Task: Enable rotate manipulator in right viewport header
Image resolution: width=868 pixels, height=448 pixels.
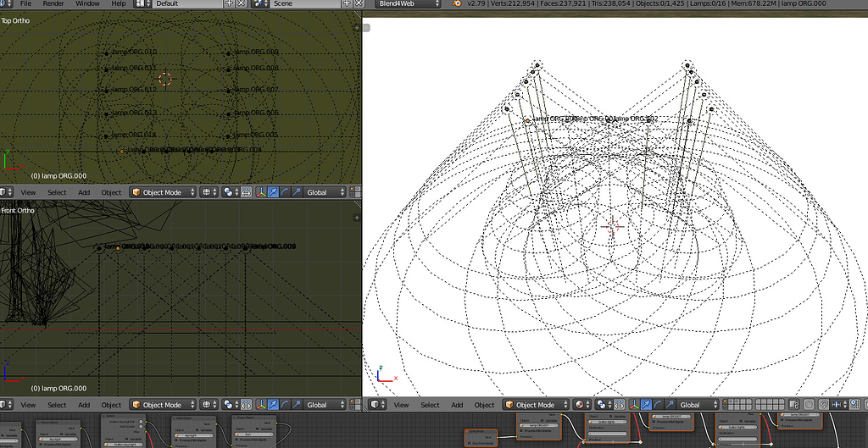Action: point(658,405)
